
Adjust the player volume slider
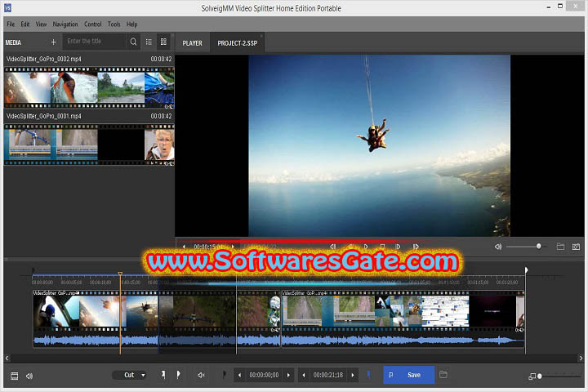coord(525,247)
